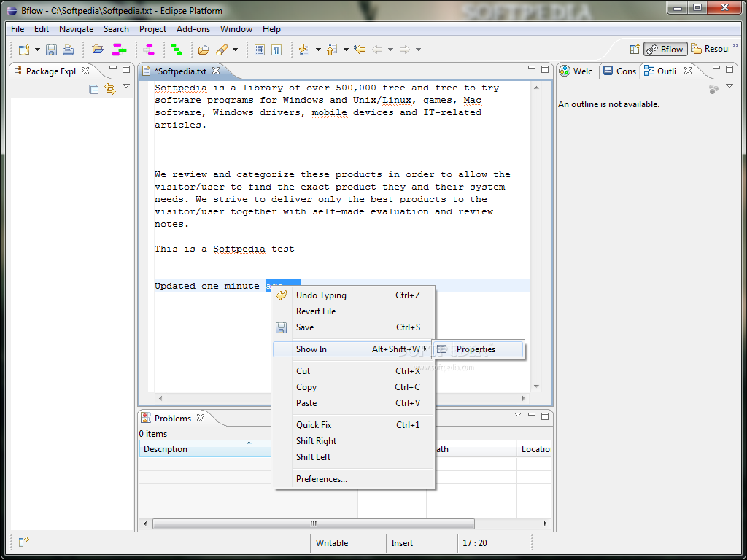Open the Forward history dropdown arrow
This screenshot has height=560, width=747.
[418, 50]
